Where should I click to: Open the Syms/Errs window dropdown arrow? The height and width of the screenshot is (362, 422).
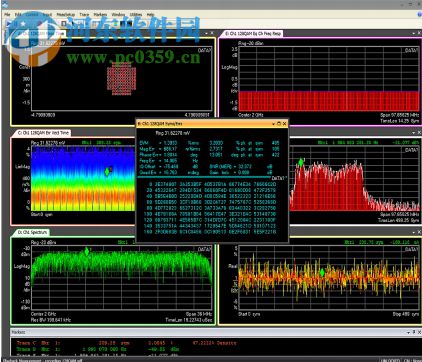click(274, 123)
